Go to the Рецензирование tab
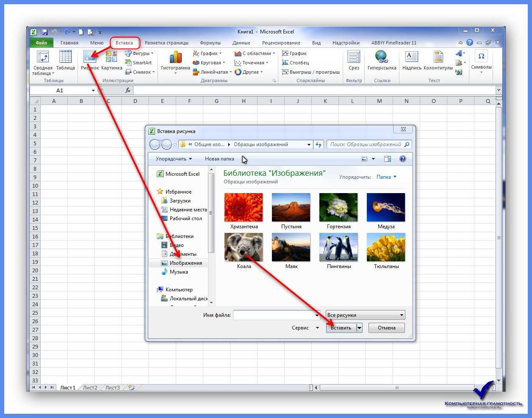Viewport: 532px width, 418px height. [281, 43]
